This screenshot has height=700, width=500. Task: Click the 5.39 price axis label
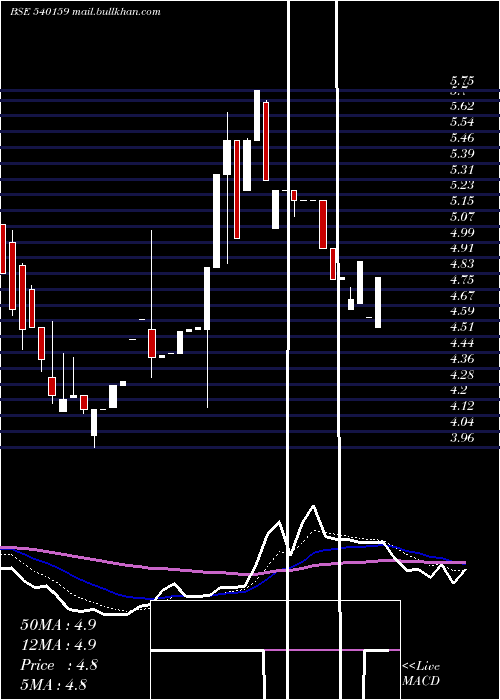point(462,154)
